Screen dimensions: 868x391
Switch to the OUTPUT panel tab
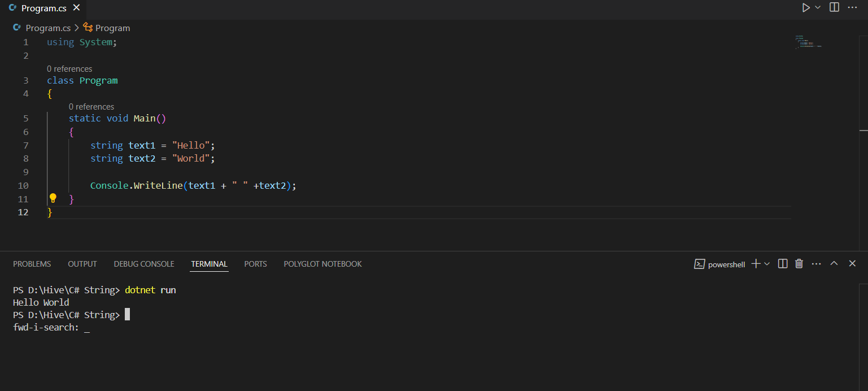click(82, 264)
